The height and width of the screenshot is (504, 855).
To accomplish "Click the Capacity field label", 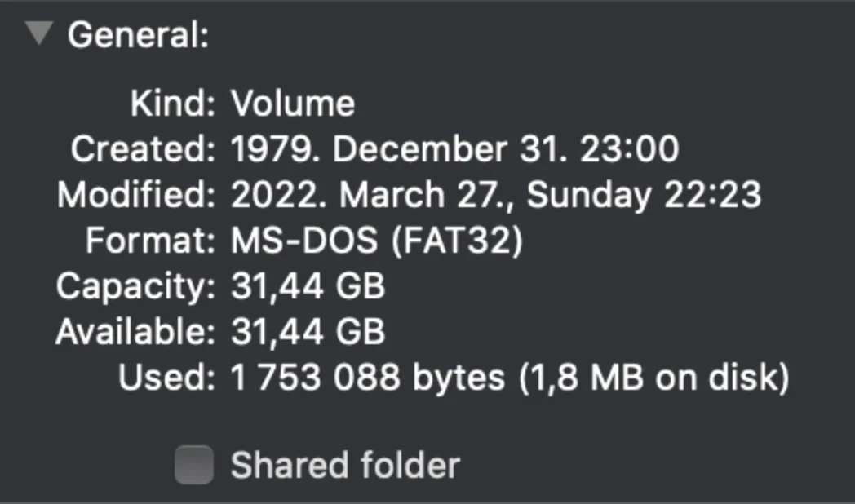I will coord(135,286).
